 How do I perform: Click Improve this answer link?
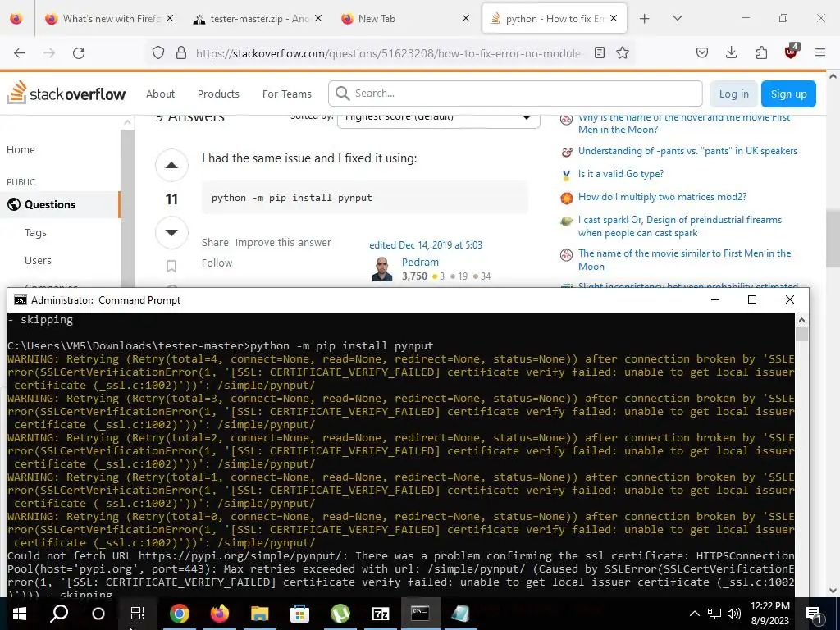(283, 243)
